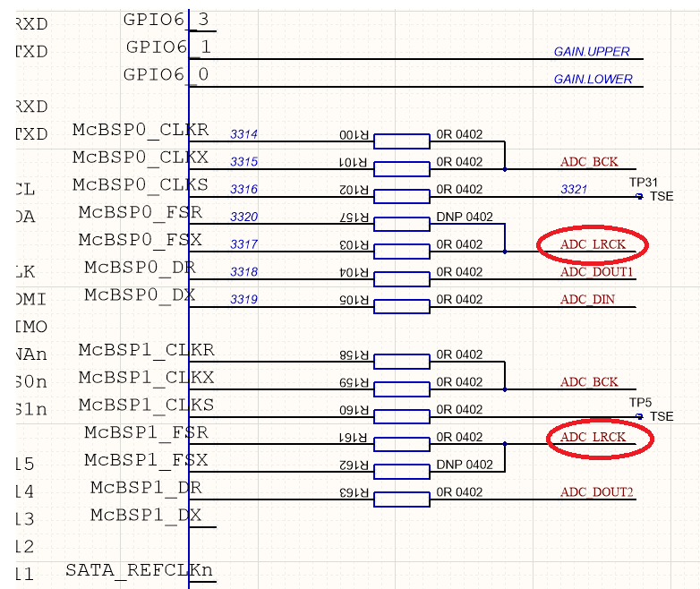Image resolution: width=700 pixels, height=589 pixels.
Task: Select ADC_BCK label on McBSP1_CLKX line
Action: pyautogui.click(x=589, y=382)
